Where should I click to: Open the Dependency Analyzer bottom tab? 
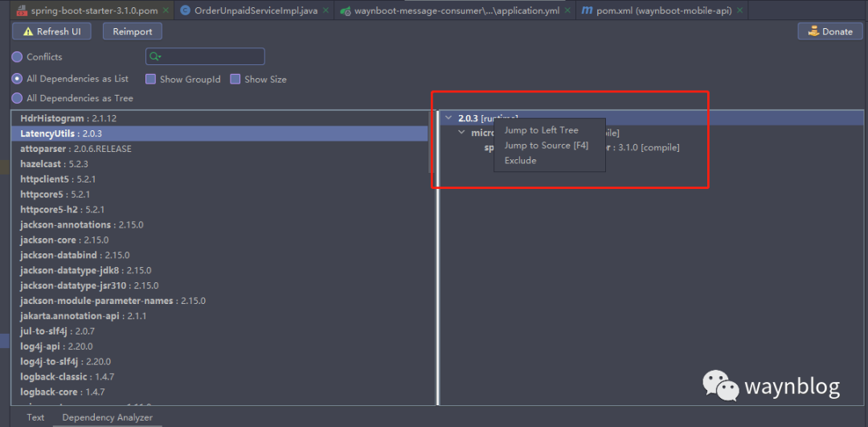tap(108, 417)
